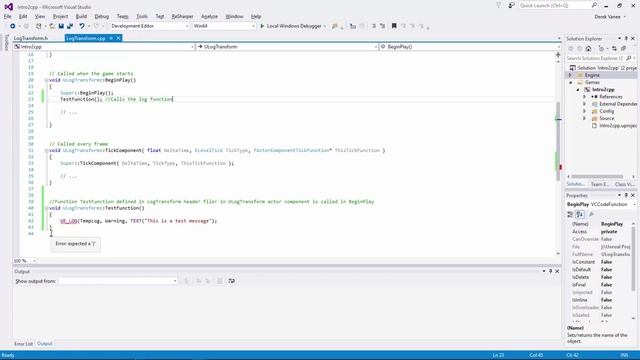Click the Save All icon
This screenshot has height=360, width=640.
(70, 26)
